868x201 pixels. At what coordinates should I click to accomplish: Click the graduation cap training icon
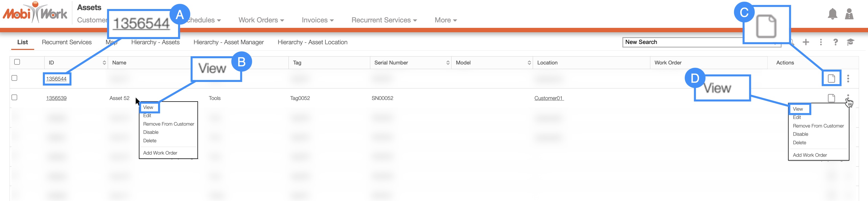point(850,42)
